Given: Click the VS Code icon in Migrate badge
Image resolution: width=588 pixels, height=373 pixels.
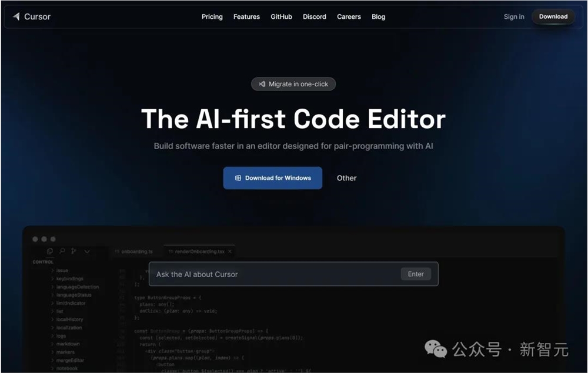Looking at the screenshot, I should [262, 84].
